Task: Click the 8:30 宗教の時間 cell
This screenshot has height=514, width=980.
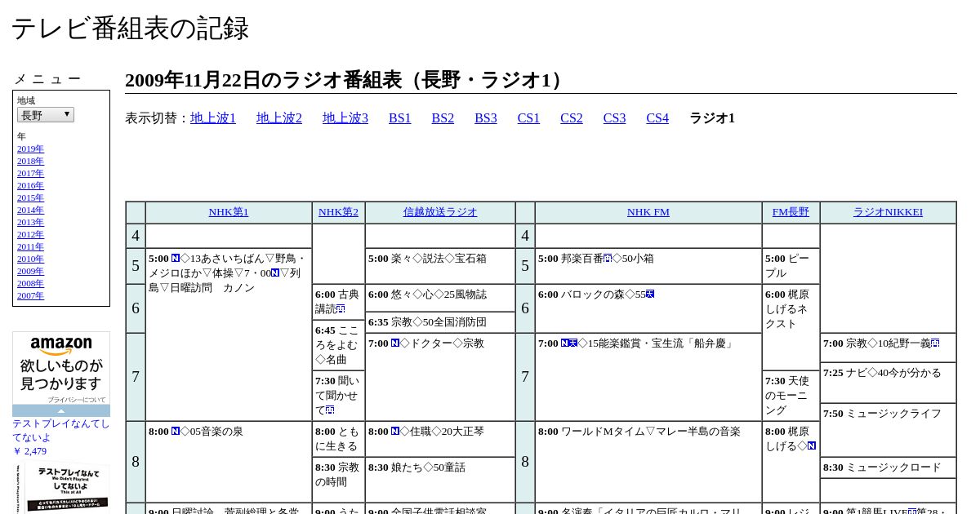Action: [338, 480]
